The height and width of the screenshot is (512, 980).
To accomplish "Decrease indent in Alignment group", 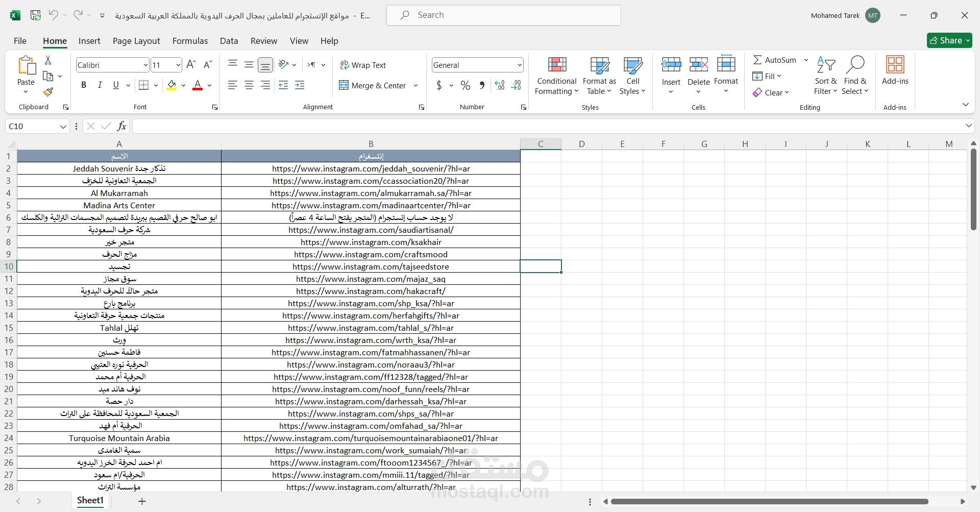I will (x=283, y=85).
